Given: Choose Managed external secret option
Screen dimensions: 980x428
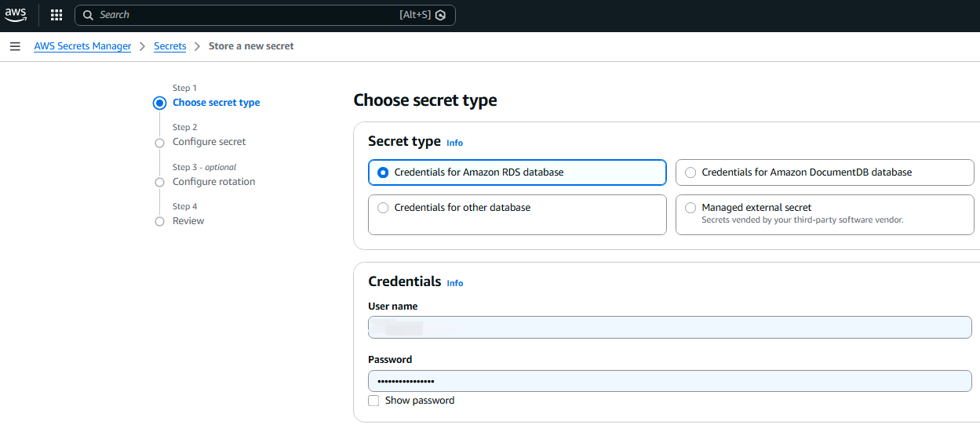Looking at the screenshot, I should [690, 208].
